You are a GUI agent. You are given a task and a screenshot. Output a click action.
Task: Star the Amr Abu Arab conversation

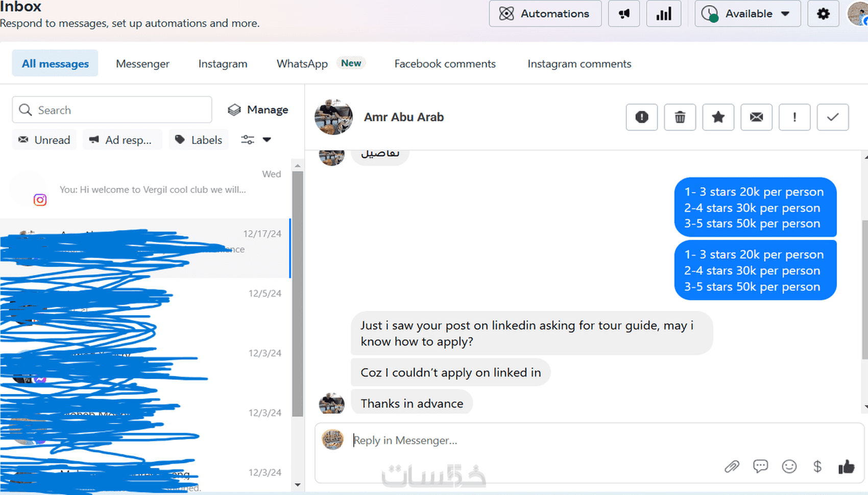pyautogui.click(x=718, y=117)
